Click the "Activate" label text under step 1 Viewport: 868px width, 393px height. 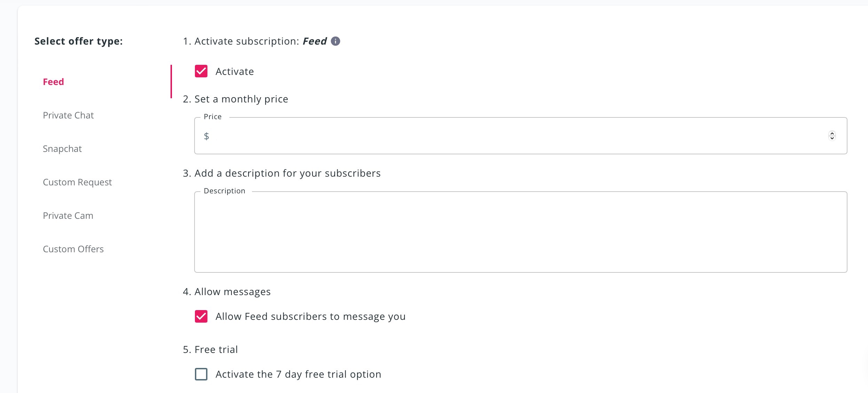pyautogui.click(x=235, y=71)
